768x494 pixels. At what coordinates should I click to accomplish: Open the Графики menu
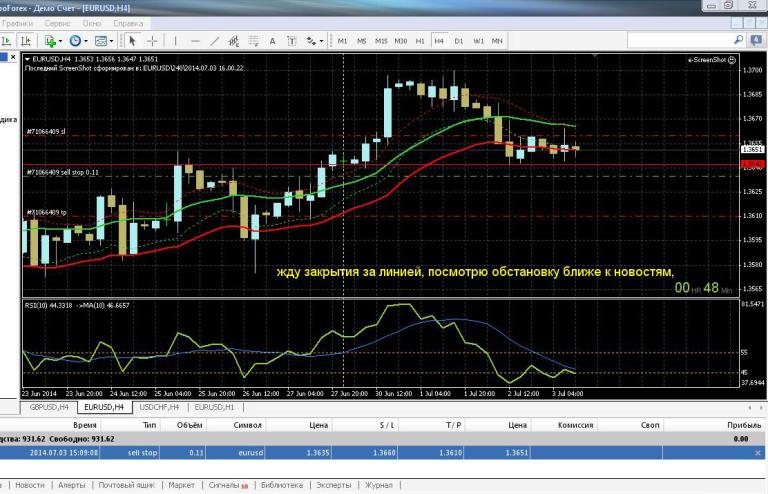pos(17,23)
